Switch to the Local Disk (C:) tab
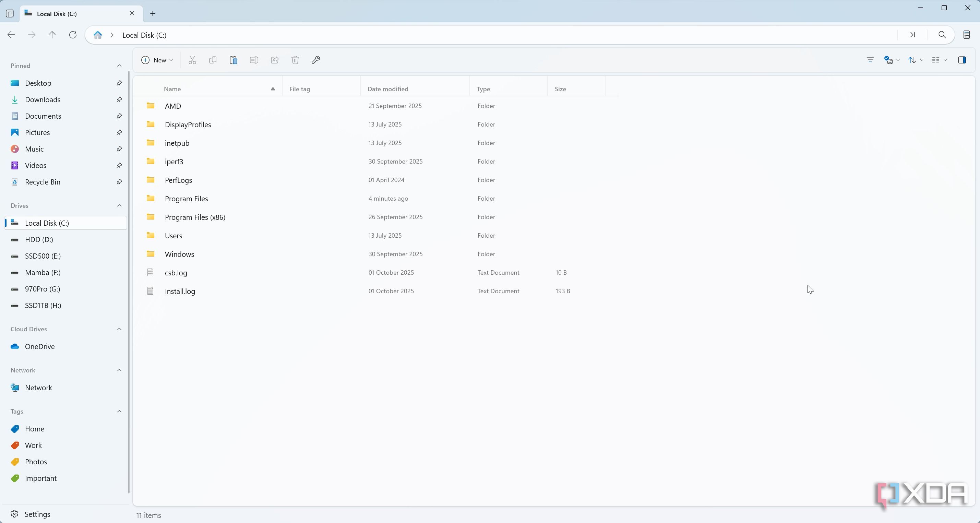This screenshot has width=980, height=523. point(81,14)
